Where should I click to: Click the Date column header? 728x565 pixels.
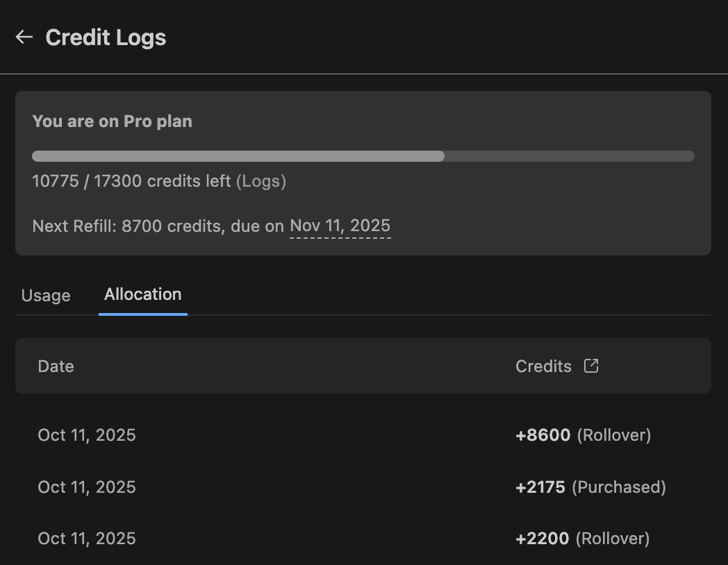pos(56,366)
